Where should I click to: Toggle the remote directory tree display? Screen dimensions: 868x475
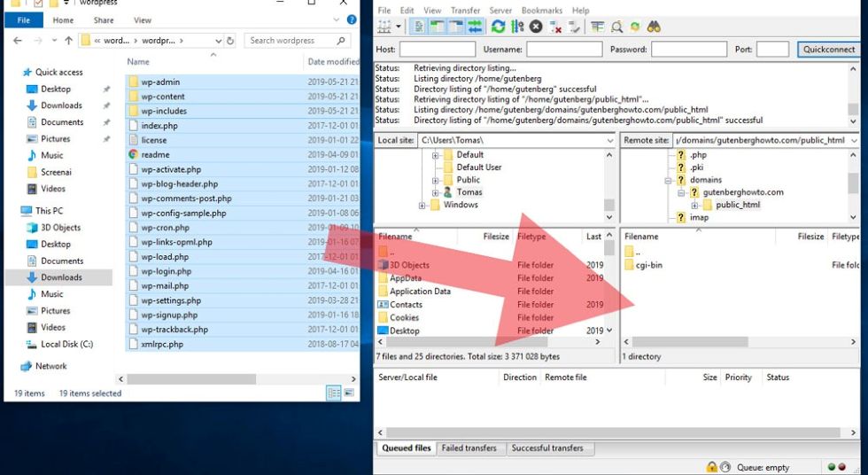tap(455, 27)
